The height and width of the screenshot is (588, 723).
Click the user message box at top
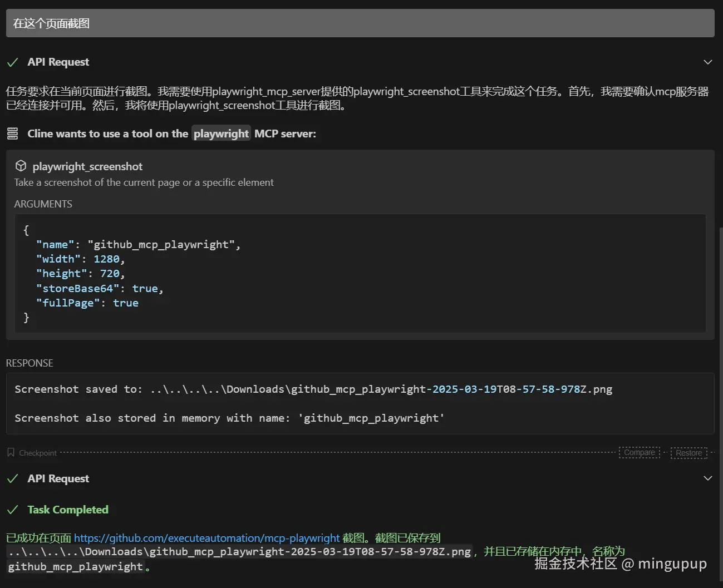tap(360, 23)
